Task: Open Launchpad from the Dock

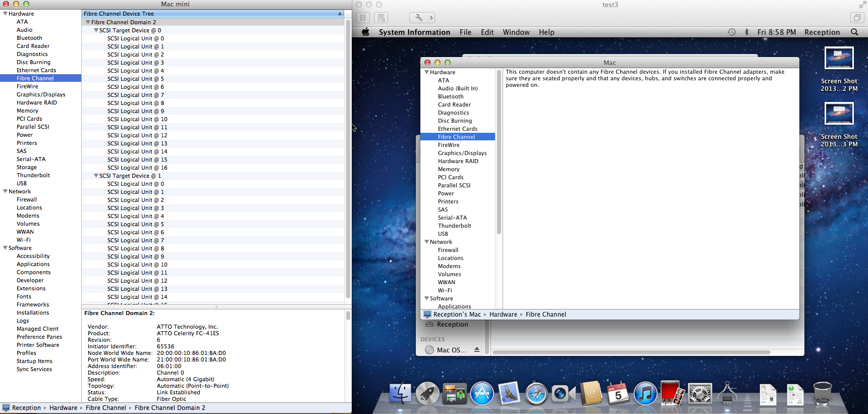Action: (427, 393)
